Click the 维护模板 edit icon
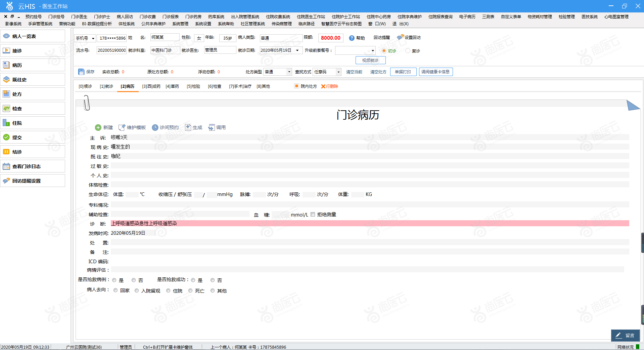The width and height of the screenshot is (644, 350). (122, 127)
